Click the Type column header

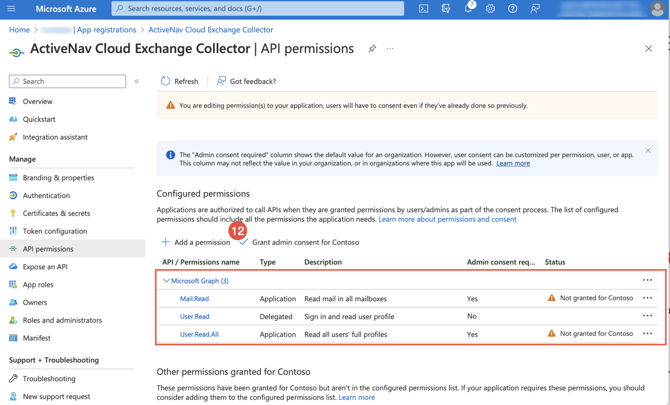[267, 262]
